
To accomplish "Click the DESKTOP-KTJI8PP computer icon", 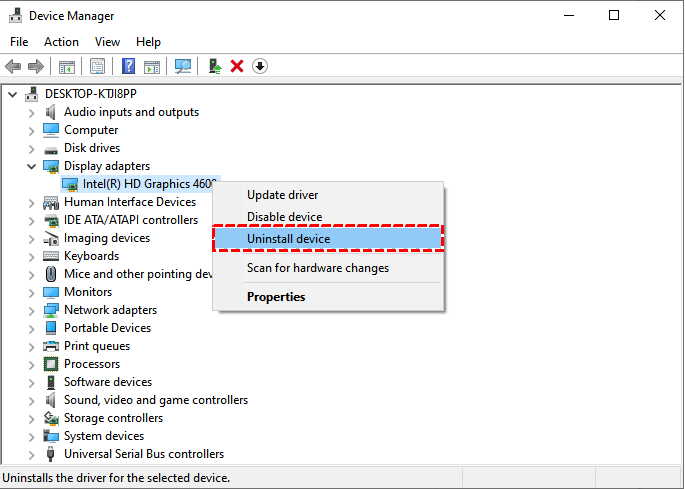I will click(31, 94).
